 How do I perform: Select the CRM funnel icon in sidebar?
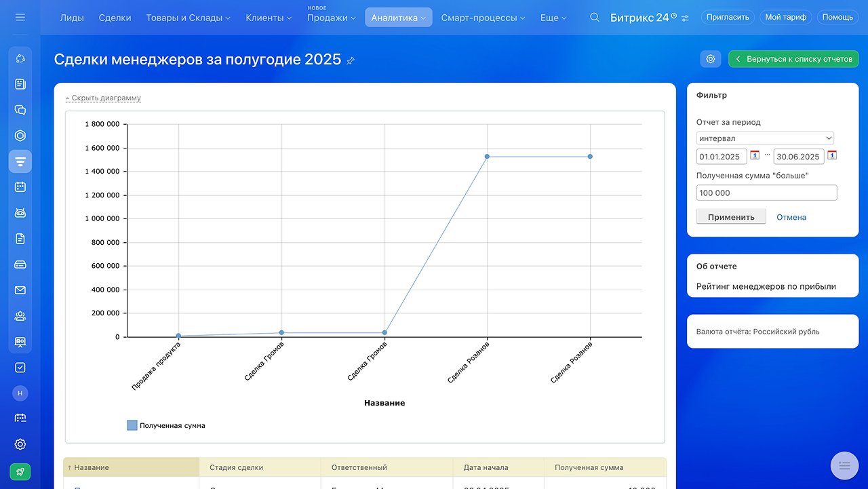coord(20,161)
